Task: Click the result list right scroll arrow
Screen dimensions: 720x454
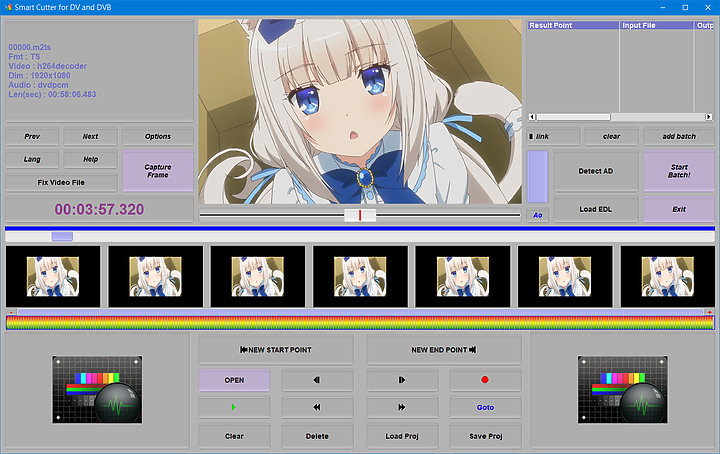Action: [x=709, y=117]
